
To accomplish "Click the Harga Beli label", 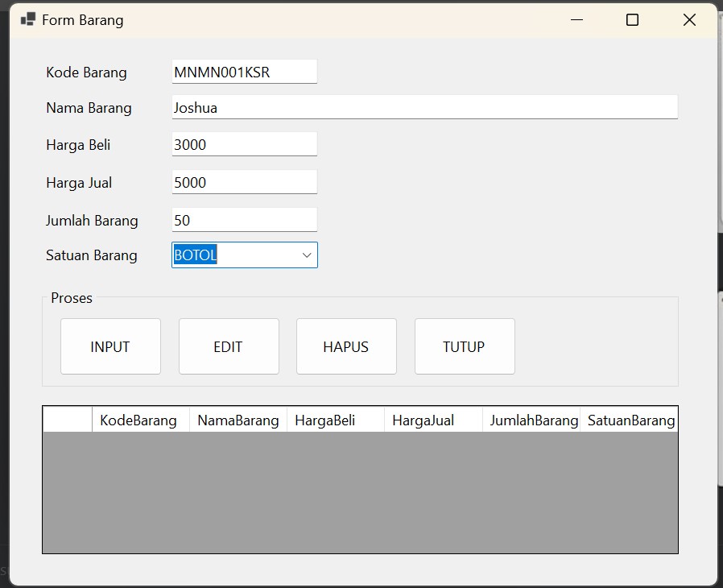I will pos(78,145).
